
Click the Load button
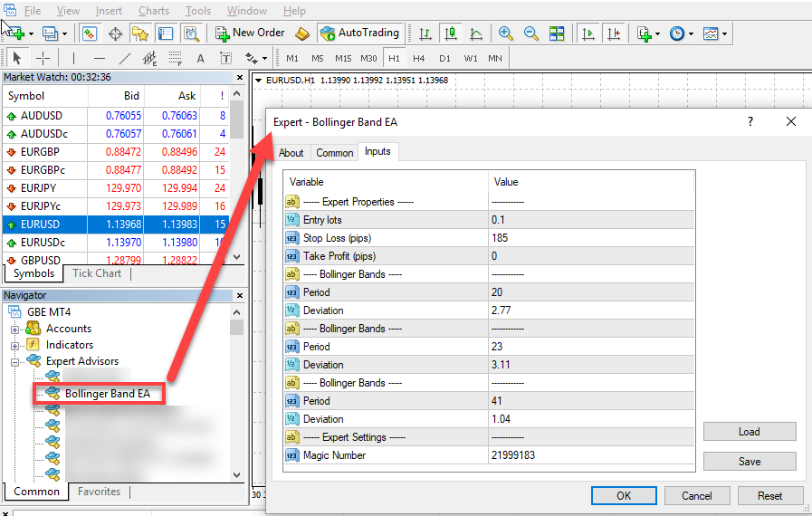(x=749, y=432)
